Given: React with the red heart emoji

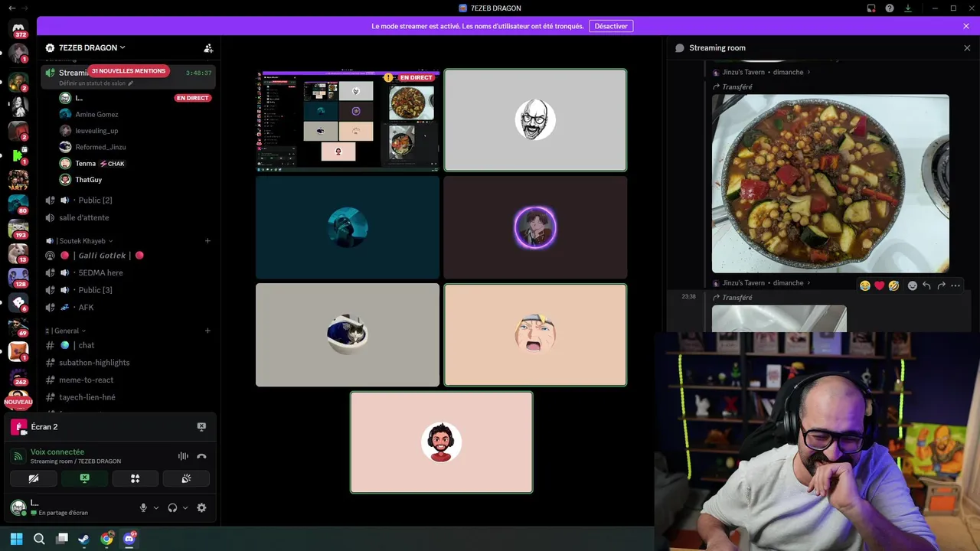Looking at the screenshot, I should click(880, 285).
